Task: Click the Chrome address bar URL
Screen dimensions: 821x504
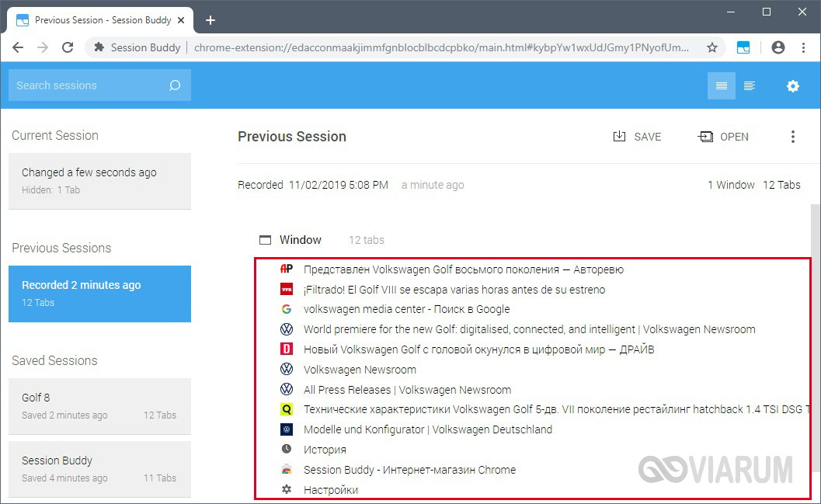Action: tap(441, 47)
